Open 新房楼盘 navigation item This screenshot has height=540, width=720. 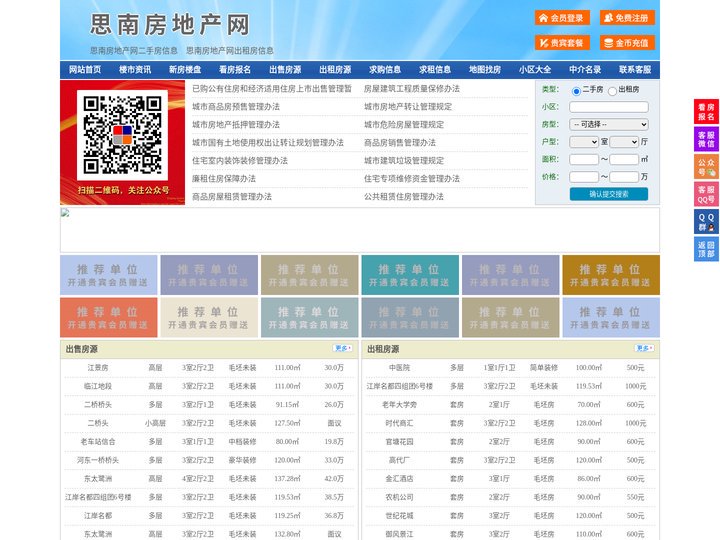(x=185, y=70)
